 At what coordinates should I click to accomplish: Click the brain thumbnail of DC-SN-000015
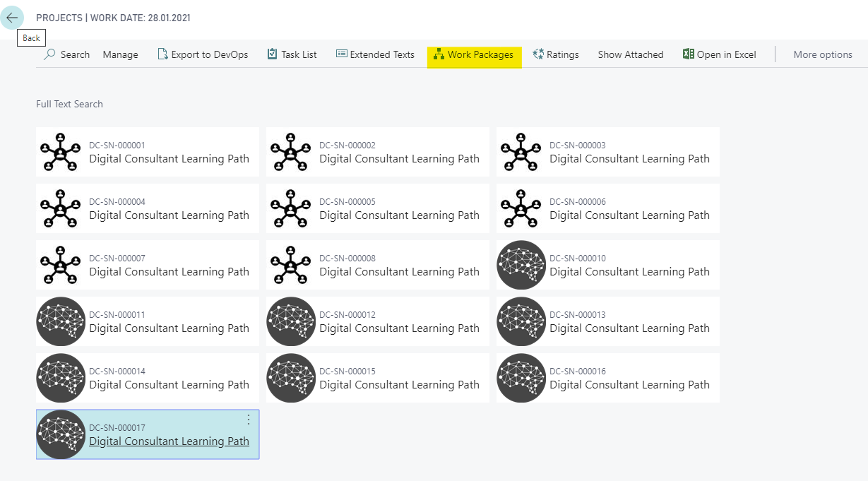click(291, 378)
